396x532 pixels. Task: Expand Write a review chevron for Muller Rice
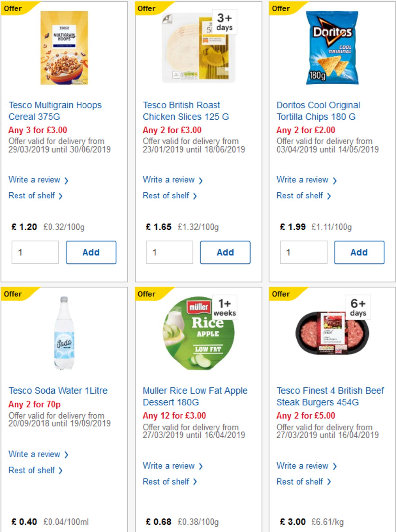point(201,466)
